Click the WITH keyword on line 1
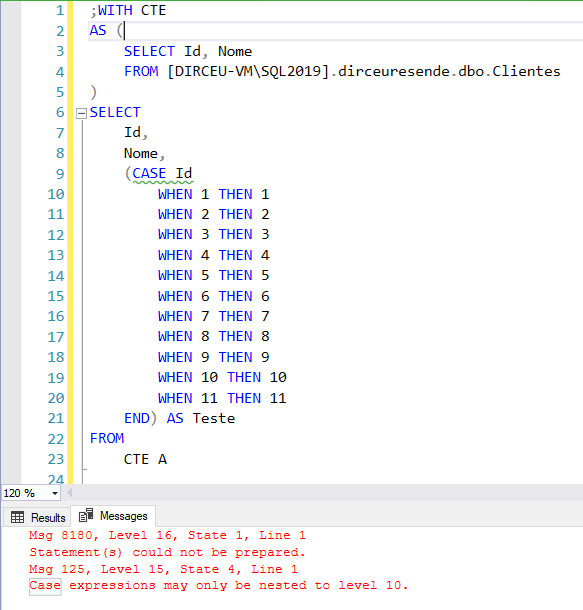The height and width of the screenshot is (610, 583). click(x=115, y=11)
